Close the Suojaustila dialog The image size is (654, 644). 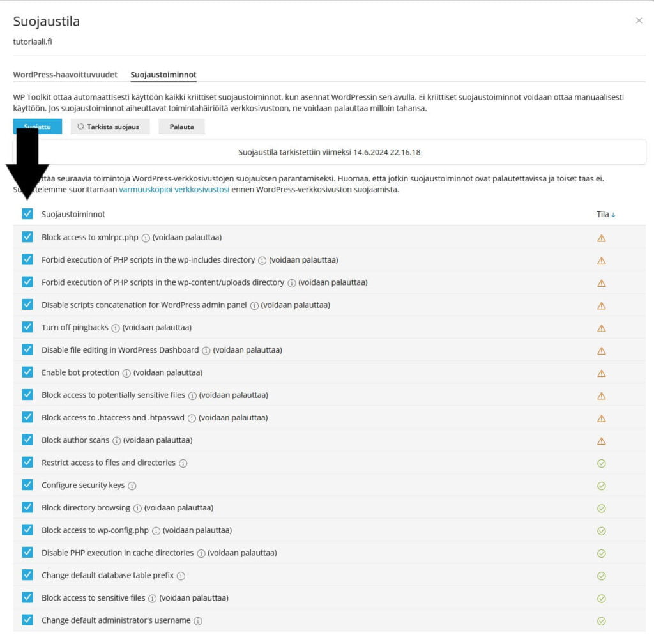pos(639,20)
